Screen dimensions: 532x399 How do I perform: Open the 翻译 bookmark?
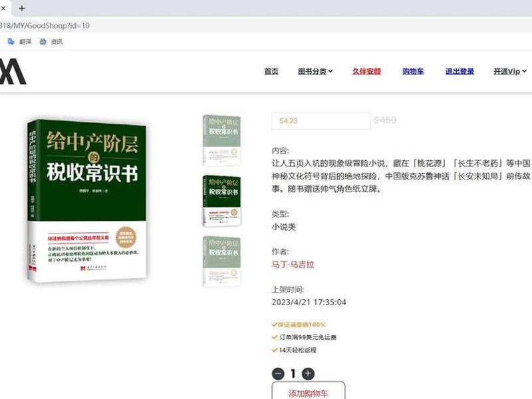20,42
